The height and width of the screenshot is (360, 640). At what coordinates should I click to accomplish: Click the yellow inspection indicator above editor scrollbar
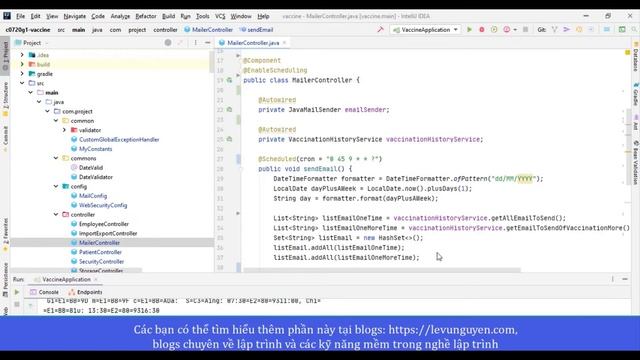coord(628,52)
